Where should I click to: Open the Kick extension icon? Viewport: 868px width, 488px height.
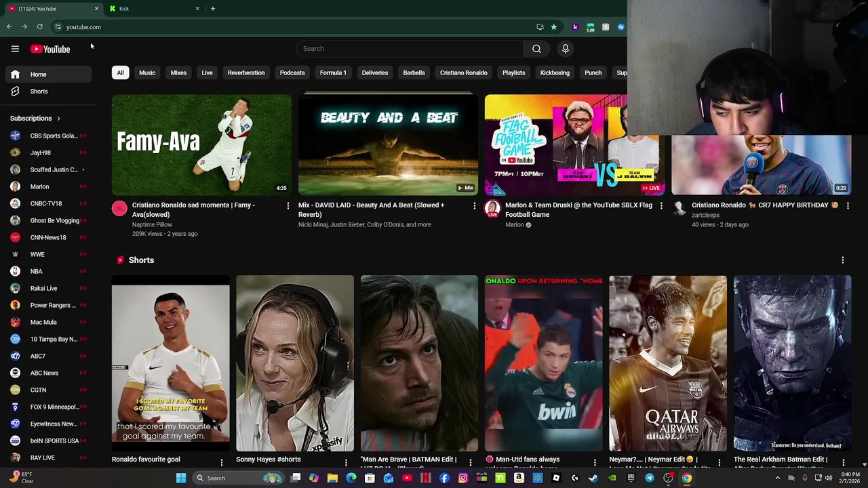pyautogui.click(x=575, y=27)
